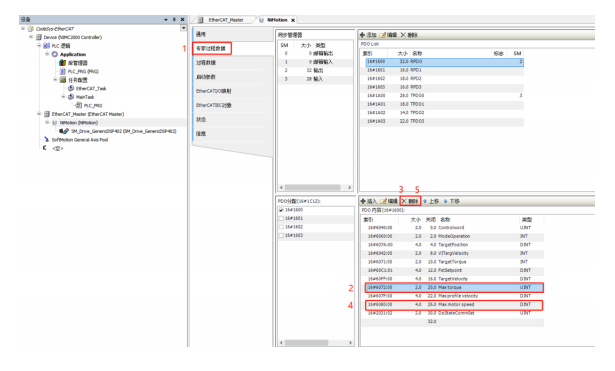
Task: Collapse the Device (NMC2000 Controller) node
Action: pos(31,37)
